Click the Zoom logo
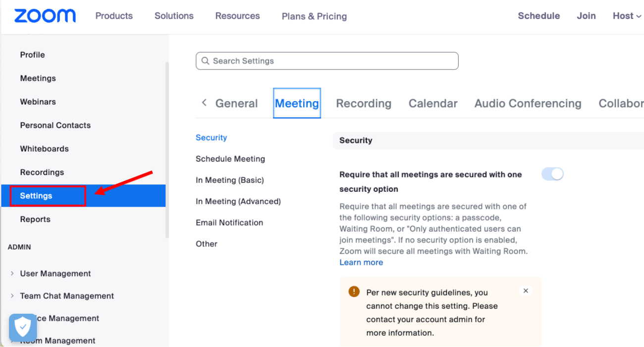This screenshot has height=347, width=644. 45,16
